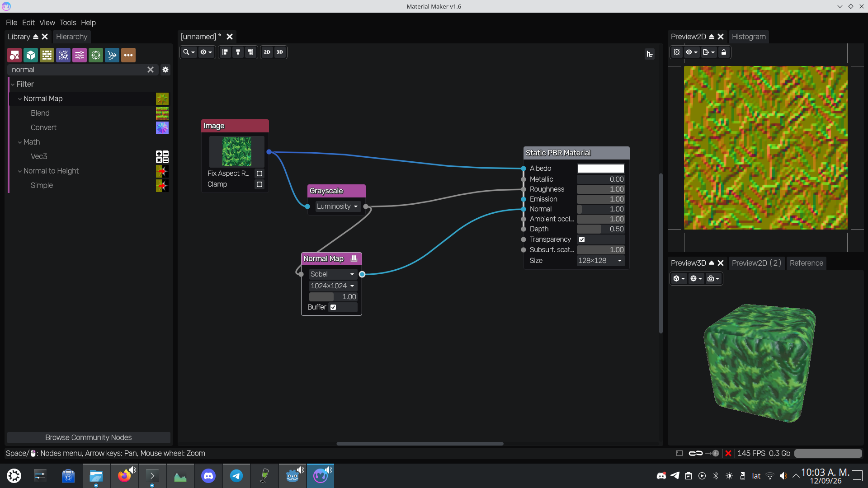
Task: Click Browse Community Nodes button
Action: click(x=89, y=437)
